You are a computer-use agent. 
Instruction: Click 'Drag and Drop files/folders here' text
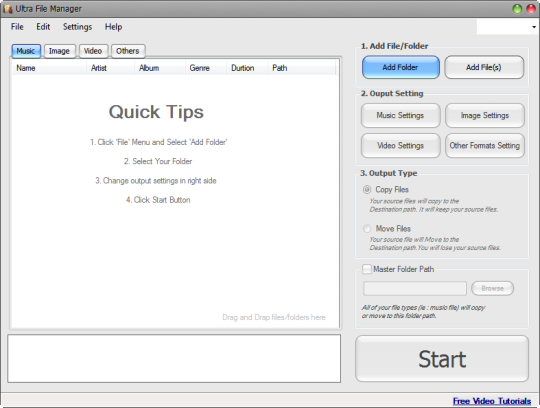[274, 317]
